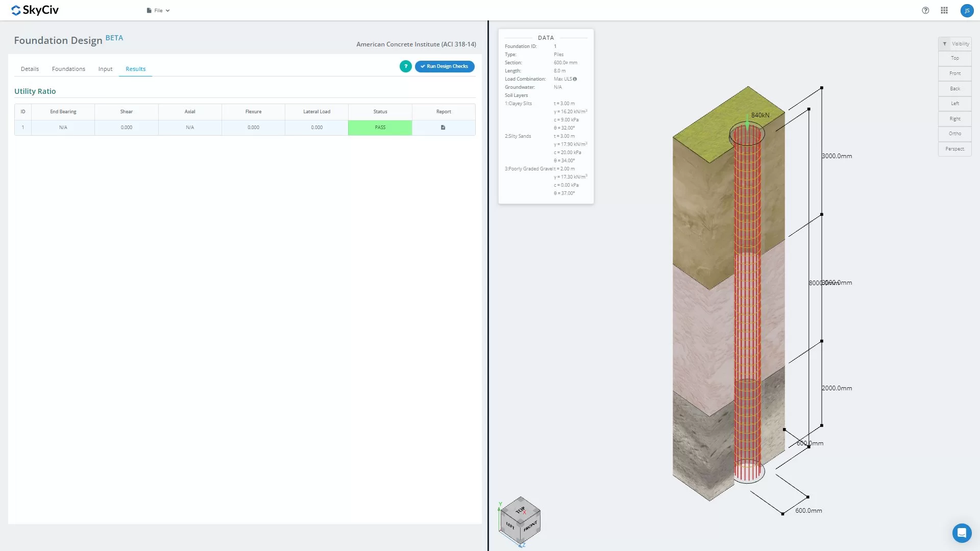Set the 3D view to Front
The image size is (980, 551).
tap(954, 73)
